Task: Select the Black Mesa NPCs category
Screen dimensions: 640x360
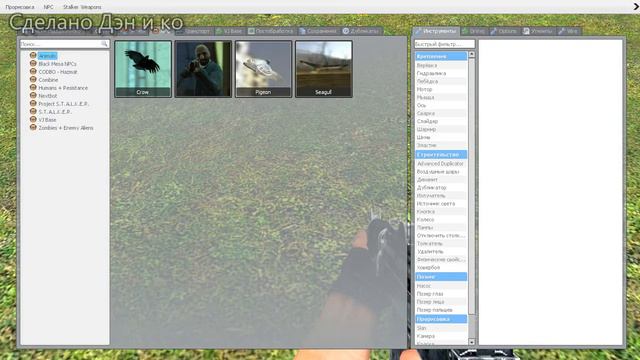Action: point(57,64)
